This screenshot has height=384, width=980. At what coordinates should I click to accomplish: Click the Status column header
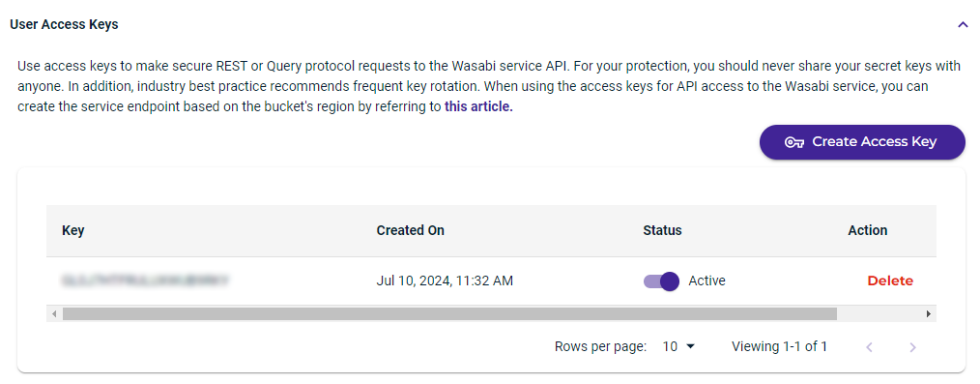click(x=662, y=230)
